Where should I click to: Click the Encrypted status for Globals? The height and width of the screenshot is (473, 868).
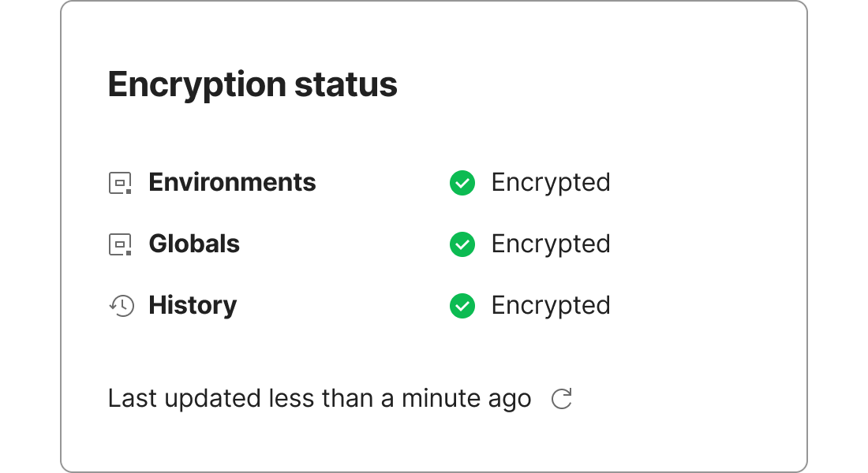(x=551, y=244)
